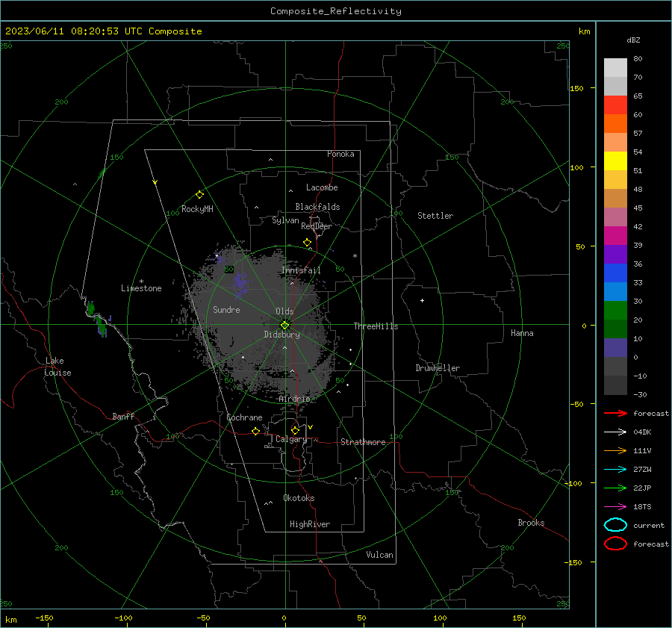
Task: Click the Limestone label
Action: point(141,288)
